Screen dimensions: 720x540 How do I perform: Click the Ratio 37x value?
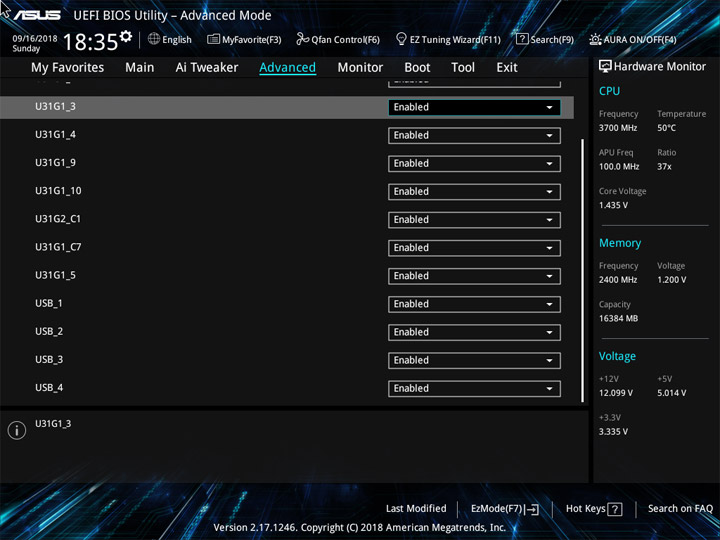click(664, 167)
